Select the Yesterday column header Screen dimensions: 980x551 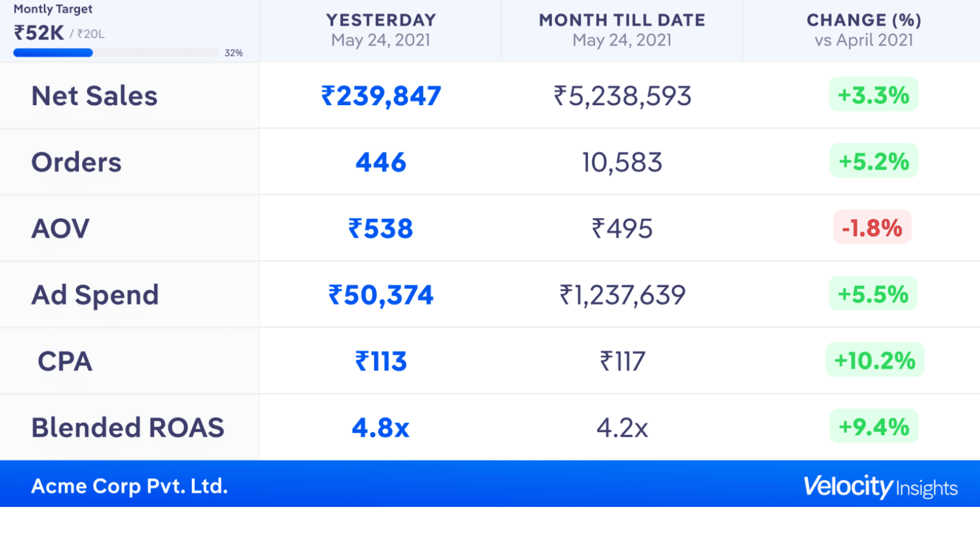(380, 30)
